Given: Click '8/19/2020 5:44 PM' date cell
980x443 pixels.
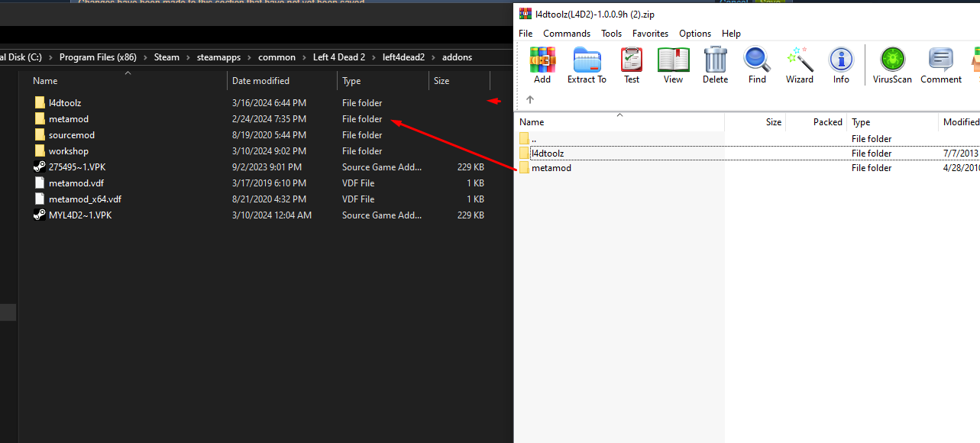Looking at the screenshot, I should [269, 134].
